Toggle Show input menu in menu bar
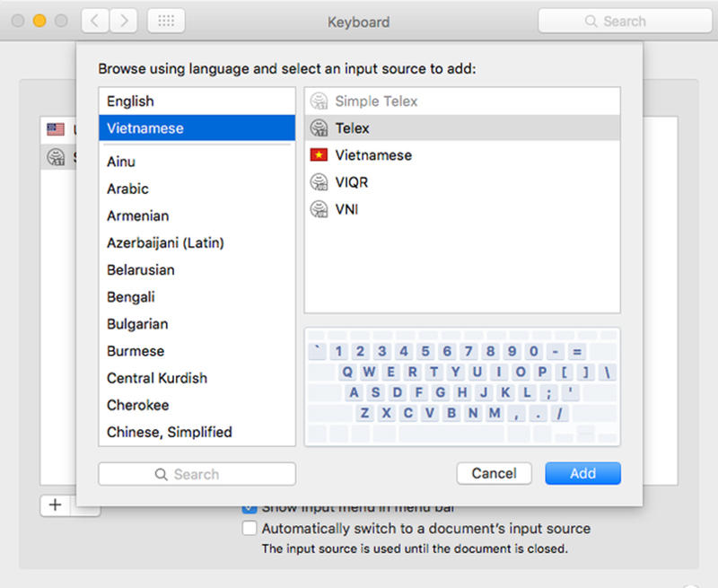718x588 pixels. point(250,507)
